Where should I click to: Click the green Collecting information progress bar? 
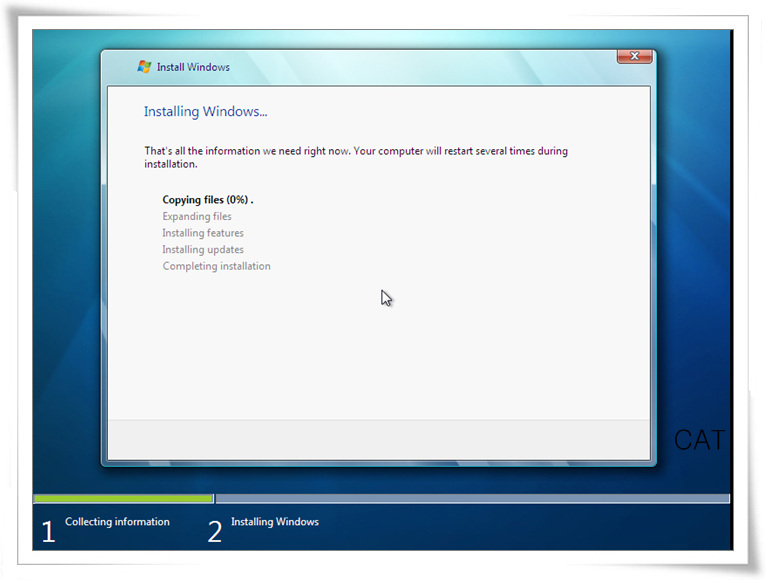(x=123, y=498)
